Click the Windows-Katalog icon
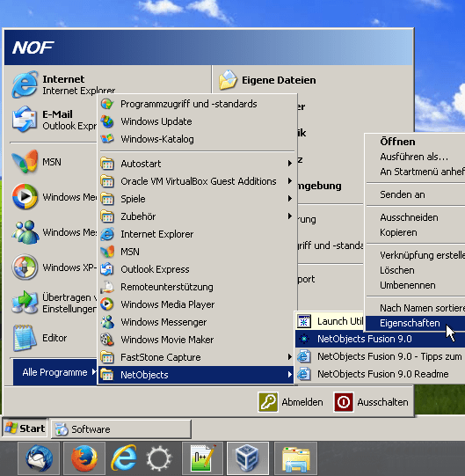This screenshot has width=465, height=476. 107,139
